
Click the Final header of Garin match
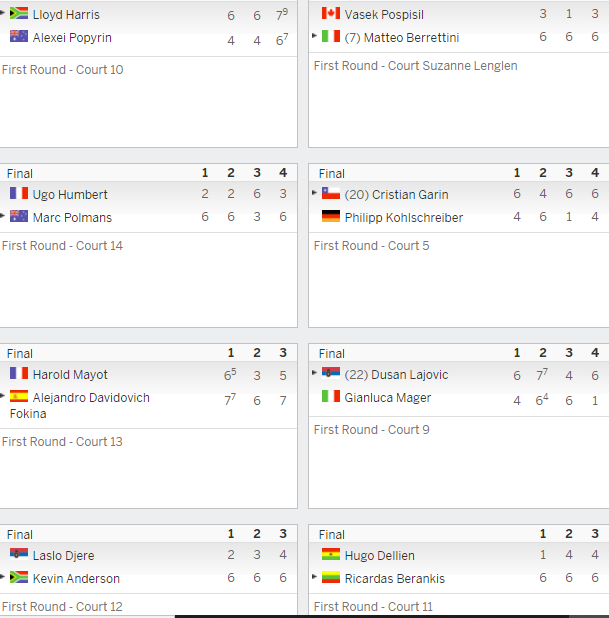332,173
